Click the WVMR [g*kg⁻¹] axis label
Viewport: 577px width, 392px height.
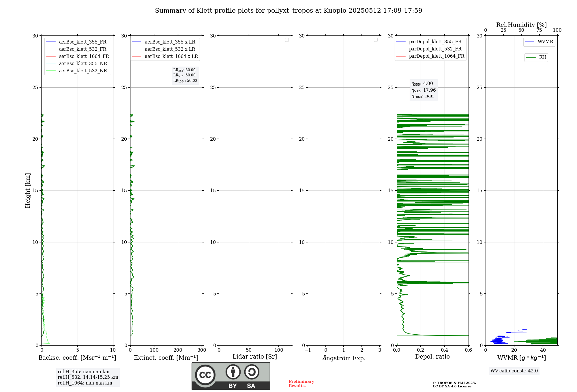(522, 358)
